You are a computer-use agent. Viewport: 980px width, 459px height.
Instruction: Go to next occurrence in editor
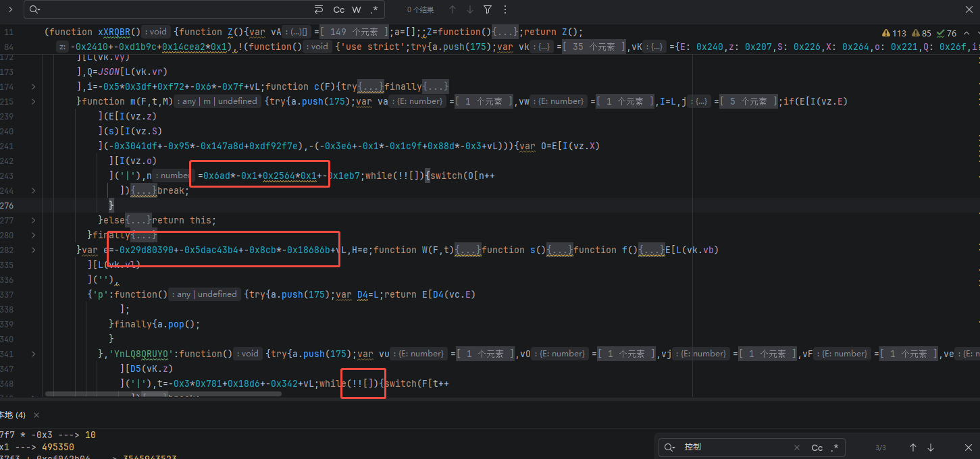[470, 9]
